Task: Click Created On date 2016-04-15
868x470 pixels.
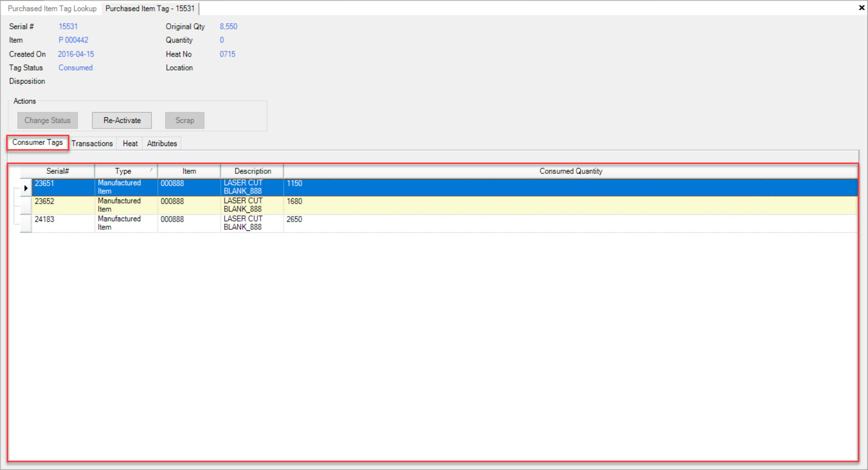Action: (x=76, y=54)
